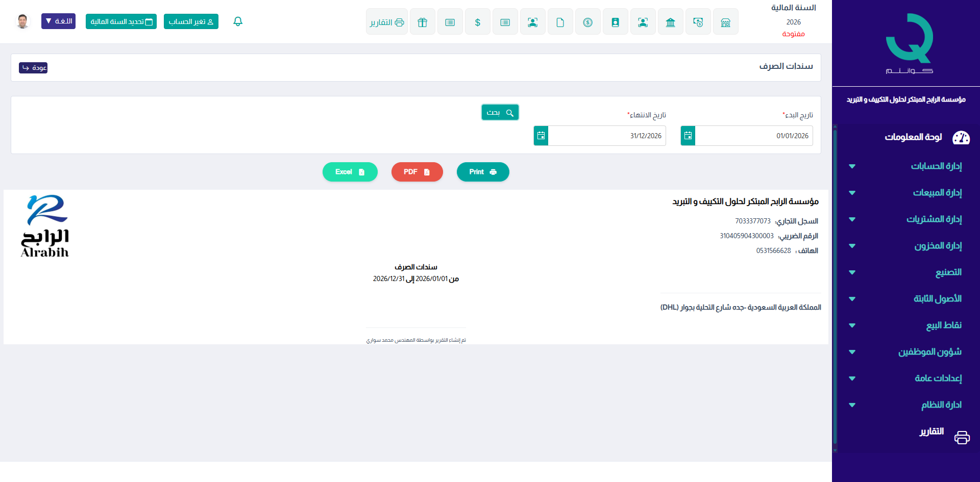Image resolution: width=980 pixels, height=482 pixels.
Task: Export report with the PDF button
Action: pyautogui.click(x=416, y=172)
